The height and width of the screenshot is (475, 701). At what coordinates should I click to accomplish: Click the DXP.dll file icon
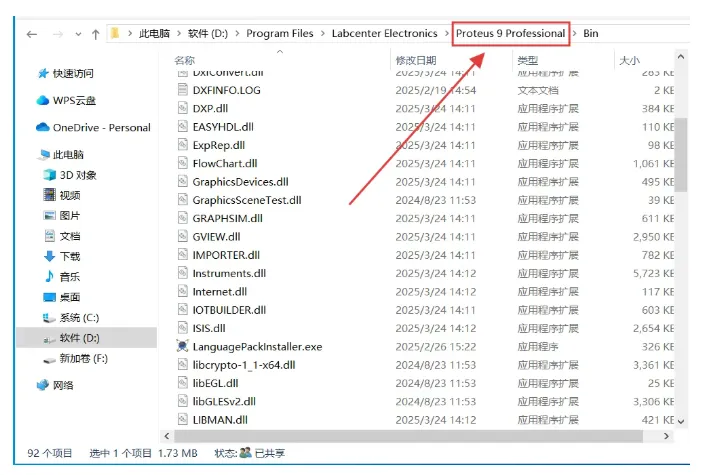pos(182,108)
